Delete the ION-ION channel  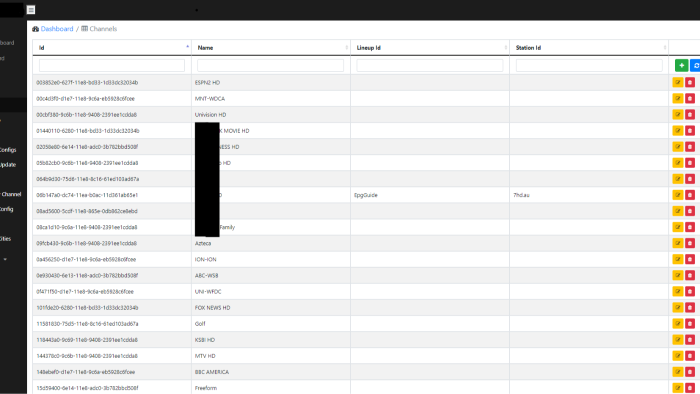[x=690, y=259]
